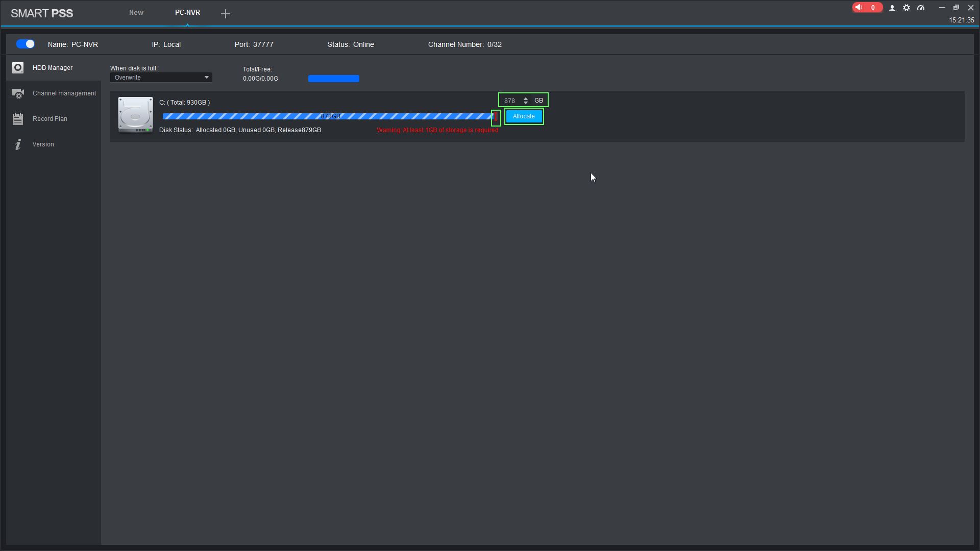
Task: Switch to the PC-NVR tab
Action: [x=187, y=13]
